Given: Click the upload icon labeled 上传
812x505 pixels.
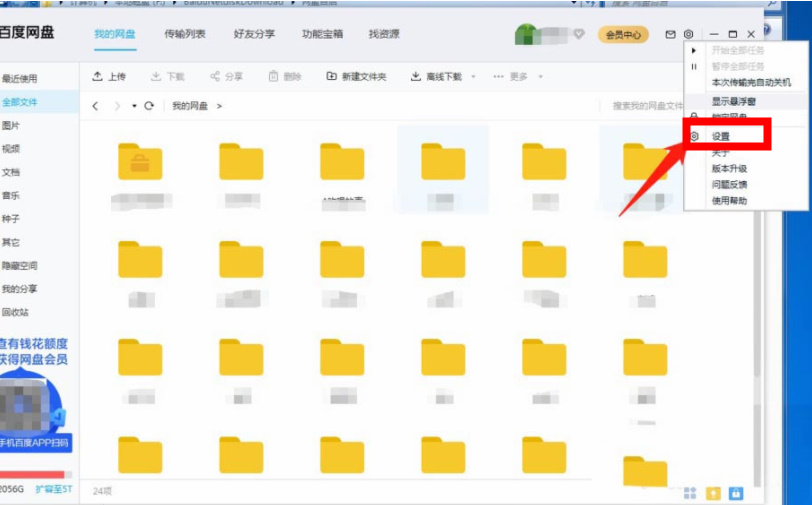Looking at the screenshot, I should (97, 77).
